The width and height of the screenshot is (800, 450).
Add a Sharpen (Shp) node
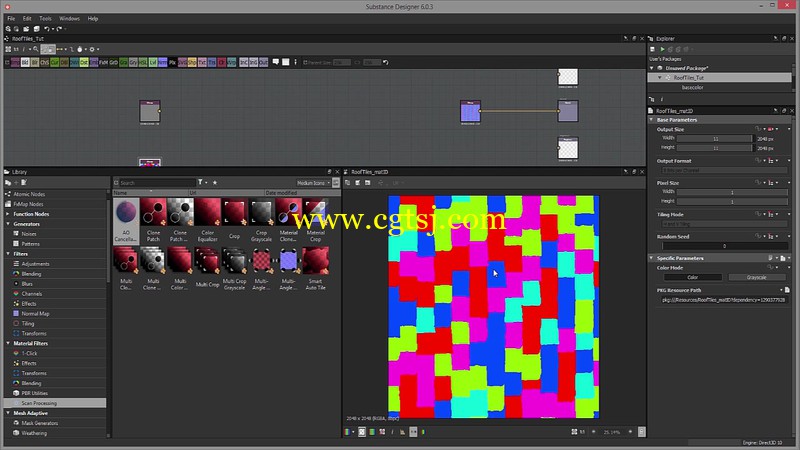(x=192, y=62)
